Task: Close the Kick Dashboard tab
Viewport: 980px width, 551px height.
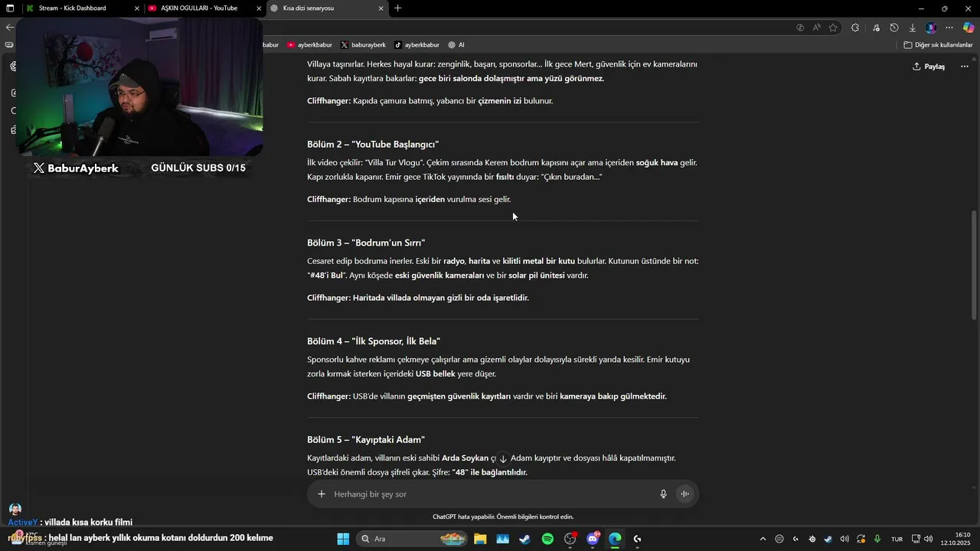Action: pos(137,8)
